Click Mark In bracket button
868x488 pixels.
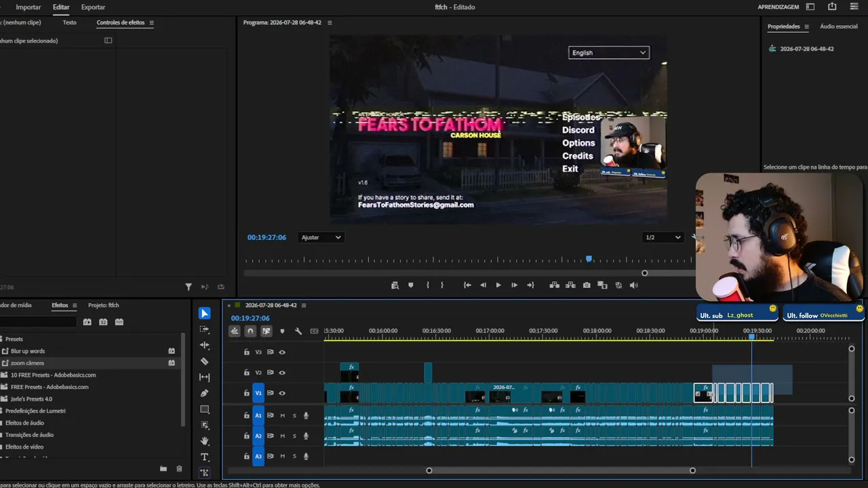(427, 285)
